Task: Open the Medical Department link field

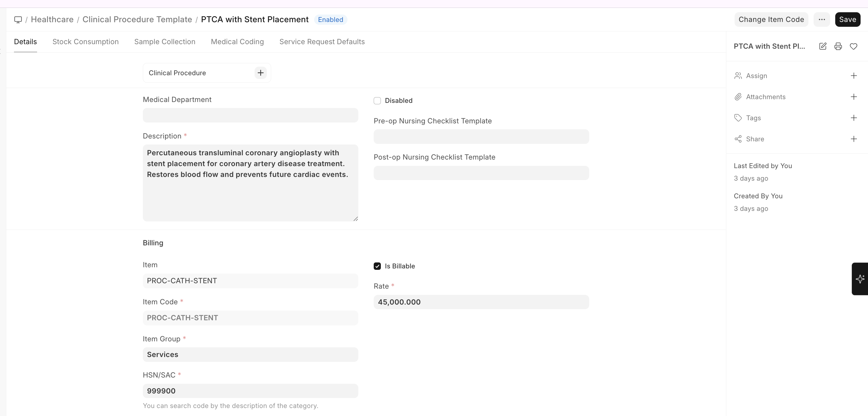Action: tap(250, 115)
